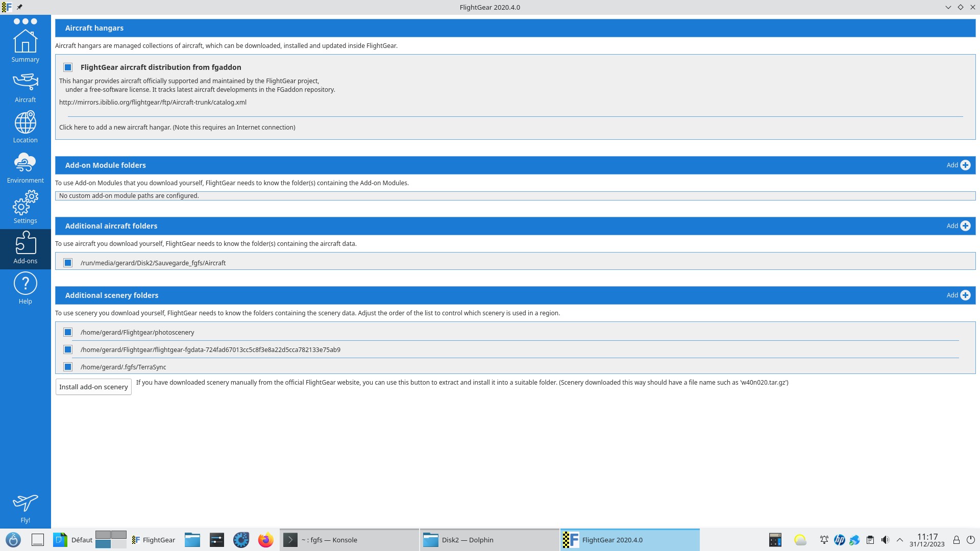
Task: Switch virtual desktop in the pager
Action: 111,540
